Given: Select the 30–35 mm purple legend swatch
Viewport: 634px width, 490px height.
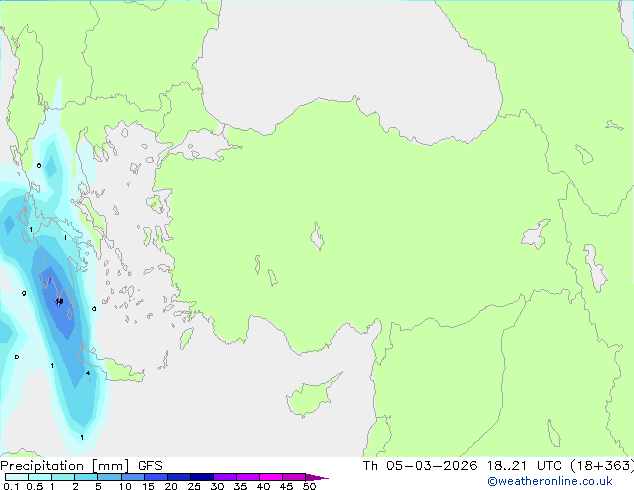Looking at the screenshot, I should 224,477.
